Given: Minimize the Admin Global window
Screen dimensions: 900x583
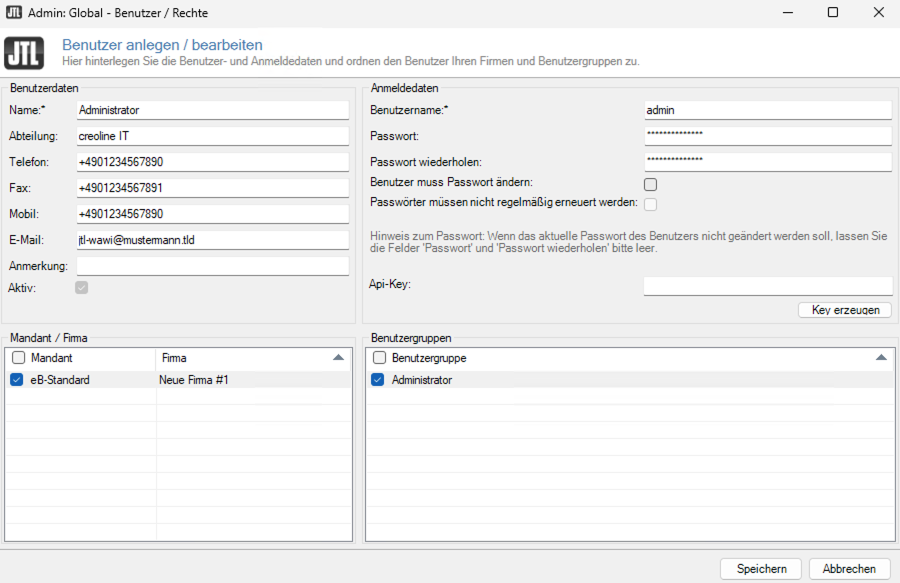Looking at the screenshot, I should 788,13.
